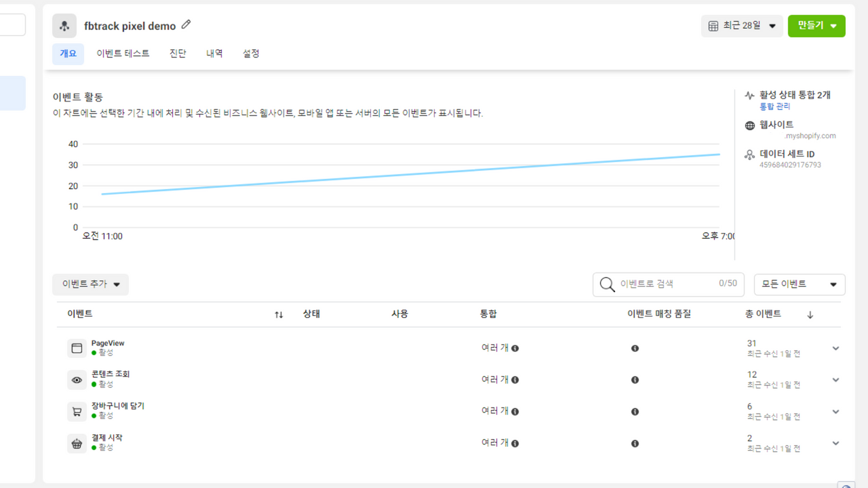Click the 활성 상태 통합 2개 label

click(795, 95)
